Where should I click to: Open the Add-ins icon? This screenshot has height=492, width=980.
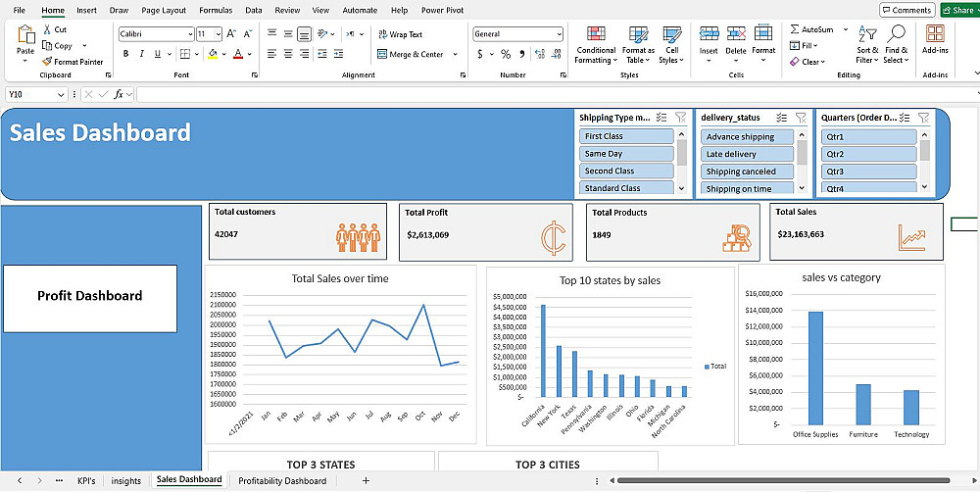(x=935, y=33)
